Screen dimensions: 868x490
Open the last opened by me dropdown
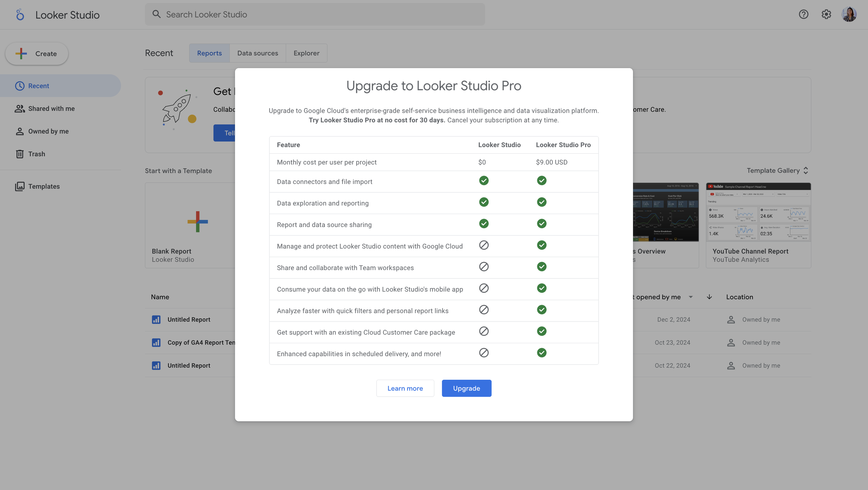coord(690,297)
